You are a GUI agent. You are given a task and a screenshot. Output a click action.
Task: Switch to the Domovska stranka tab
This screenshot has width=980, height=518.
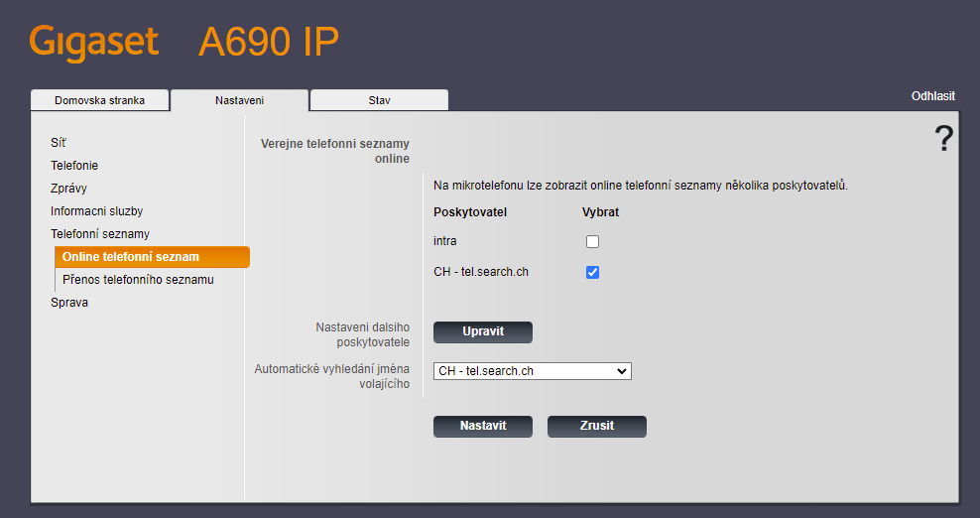point(99,100)
